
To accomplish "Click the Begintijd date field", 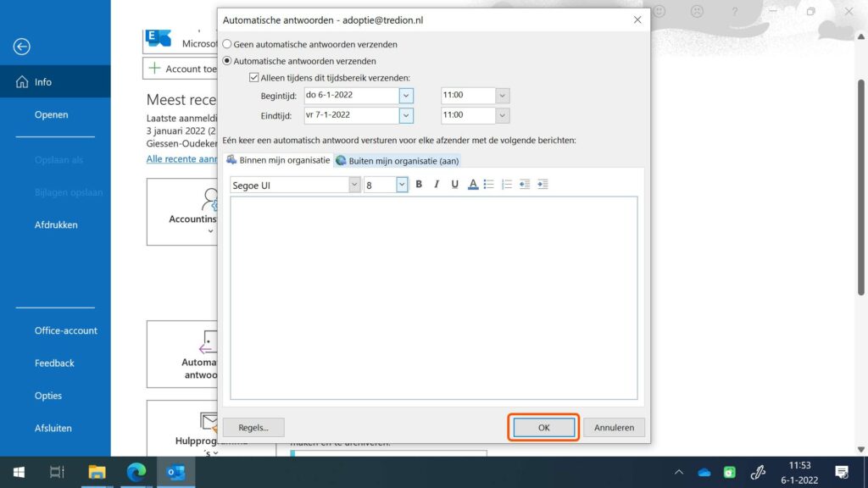I will 352,95.
